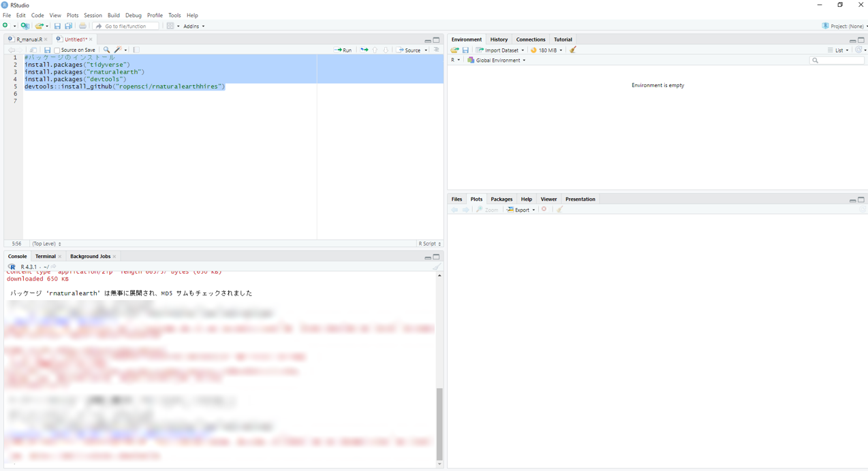Switch to the Terminal tab
Image resolution: width=868 pixels, height=471 pixels.
pyautogui.click(x=45, y=257)
